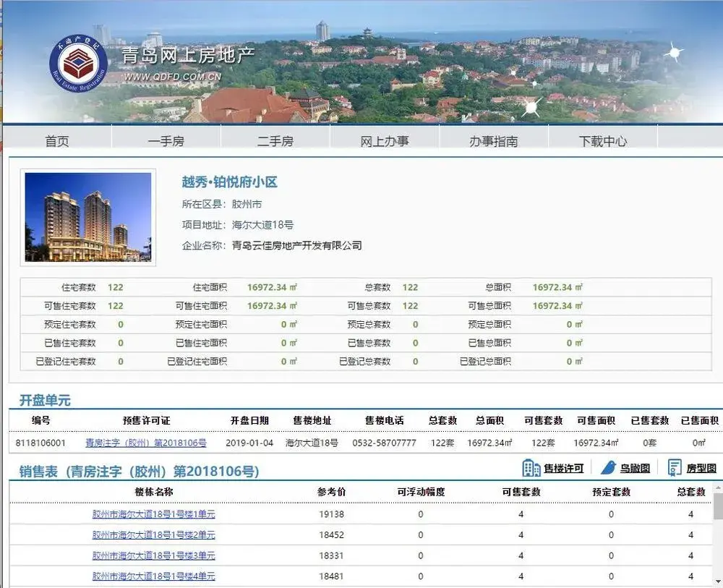Click the sales table scrollbar thumb
The height and width of the screenshot is (588, 723).
click(x=719, y=506)
